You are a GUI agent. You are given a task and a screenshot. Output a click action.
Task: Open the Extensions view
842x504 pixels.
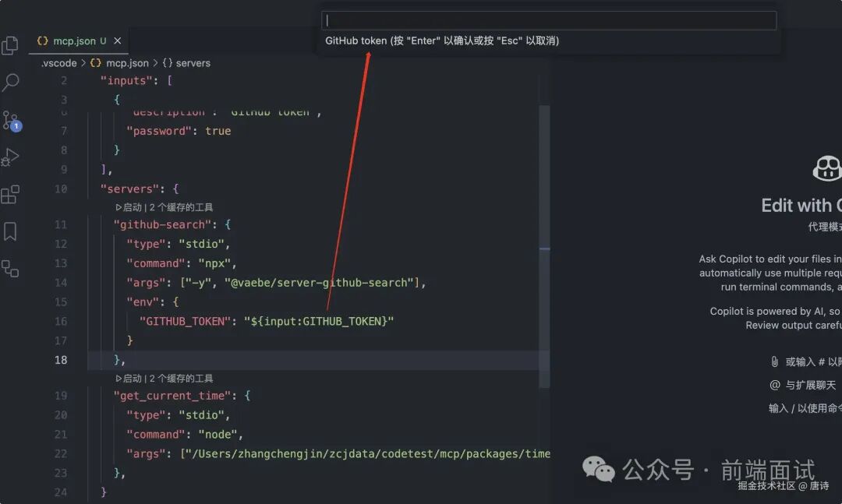pos(10,194)
